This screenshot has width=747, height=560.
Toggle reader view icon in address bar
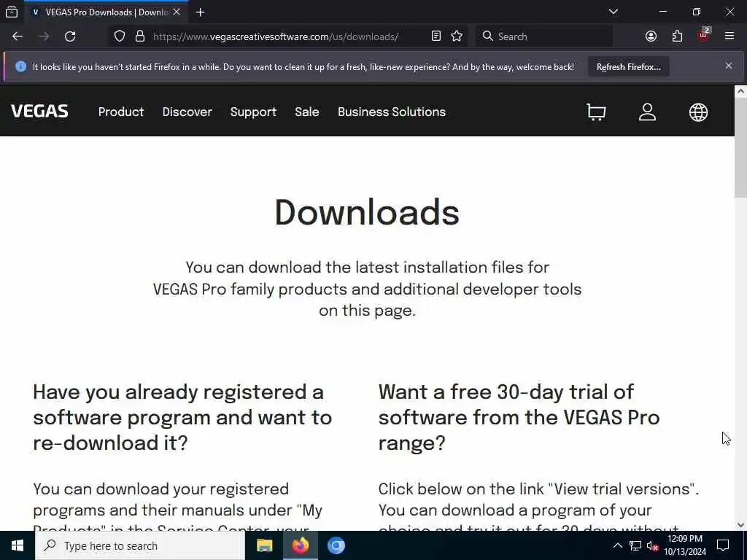coord(436,36)
